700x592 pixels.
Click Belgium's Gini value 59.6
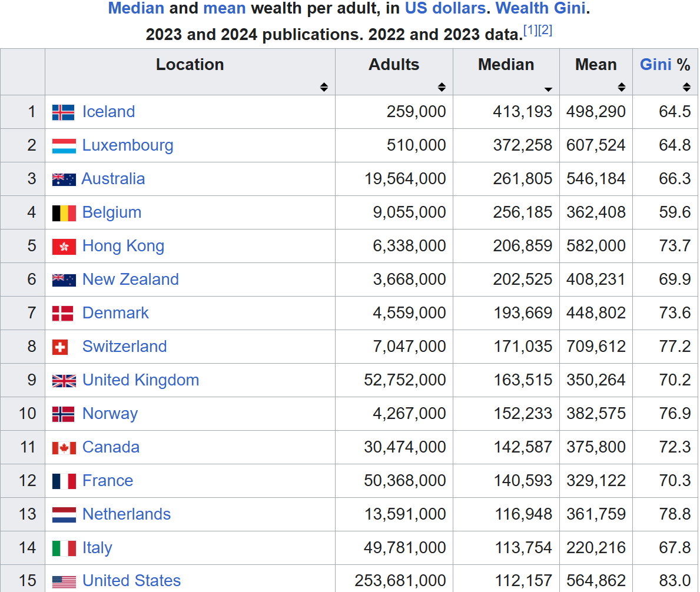click(675, 212)
